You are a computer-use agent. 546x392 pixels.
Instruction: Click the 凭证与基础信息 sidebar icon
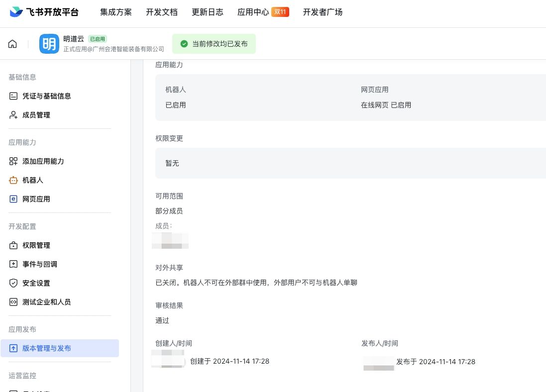(x=13, y=96)
